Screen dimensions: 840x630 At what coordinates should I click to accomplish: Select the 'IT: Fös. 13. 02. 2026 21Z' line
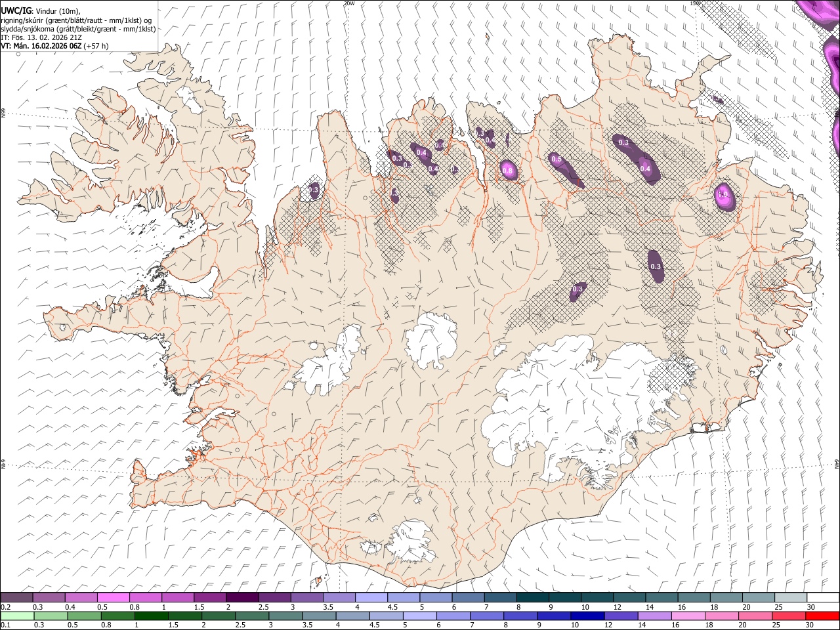click(x=41, y=37)
